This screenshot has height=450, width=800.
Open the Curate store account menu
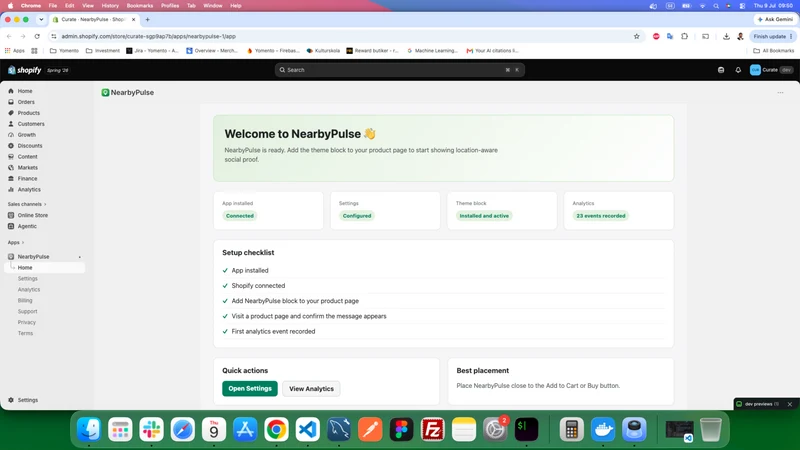(771, 70)
